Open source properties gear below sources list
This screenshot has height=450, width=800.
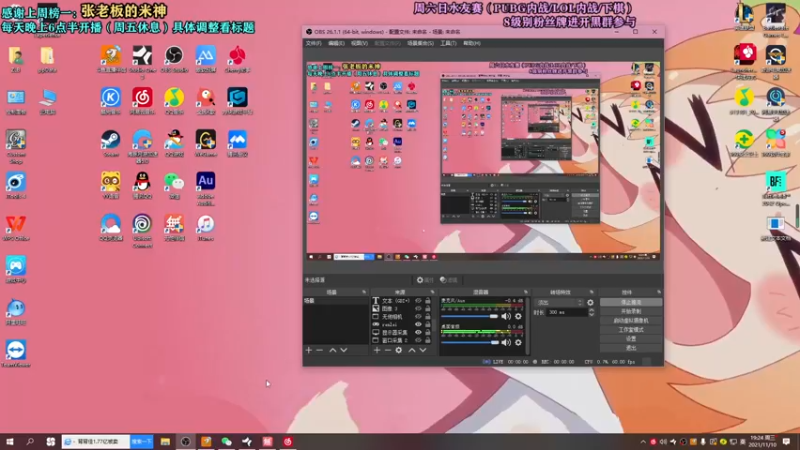pyautogui.click(x=399, y=350)
